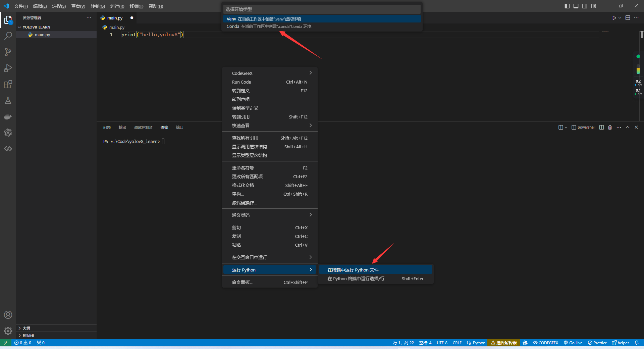Open new terminal launch profile dropdown

(x=566, y=128)
